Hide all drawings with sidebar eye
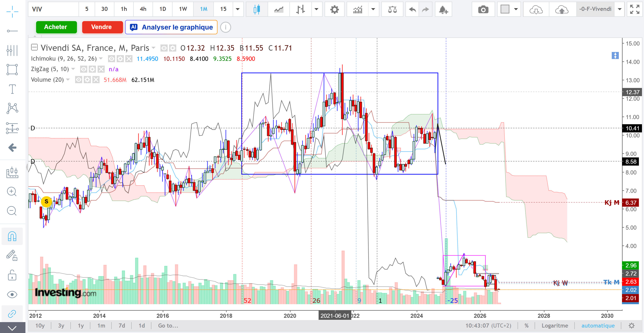Image resolution: width=644 pixels, height=333 pixels. point(12,294)
